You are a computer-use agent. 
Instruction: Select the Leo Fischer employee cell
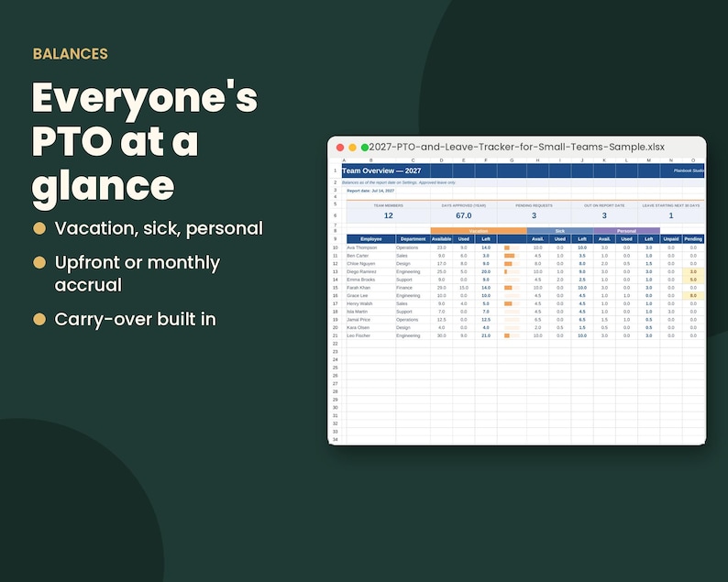(x=371, y=335)
